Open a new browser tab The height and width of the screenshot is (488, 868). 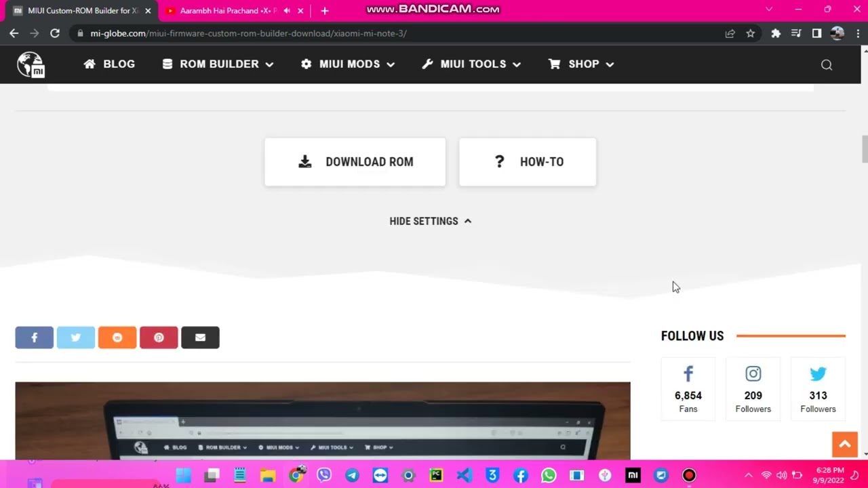(325, 11)
